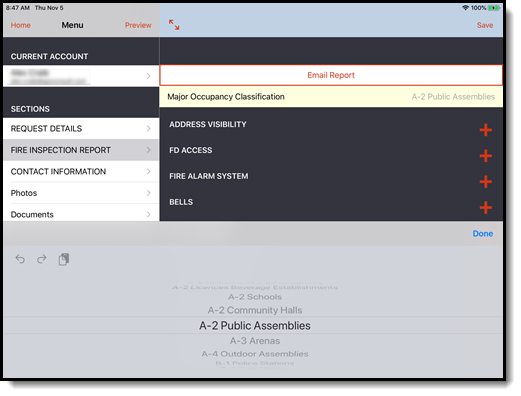Expand the FIRE ALARM SYSTEM plus icon
The width and height of the screenshot is (521, 396).
click(x=485, y=182)
